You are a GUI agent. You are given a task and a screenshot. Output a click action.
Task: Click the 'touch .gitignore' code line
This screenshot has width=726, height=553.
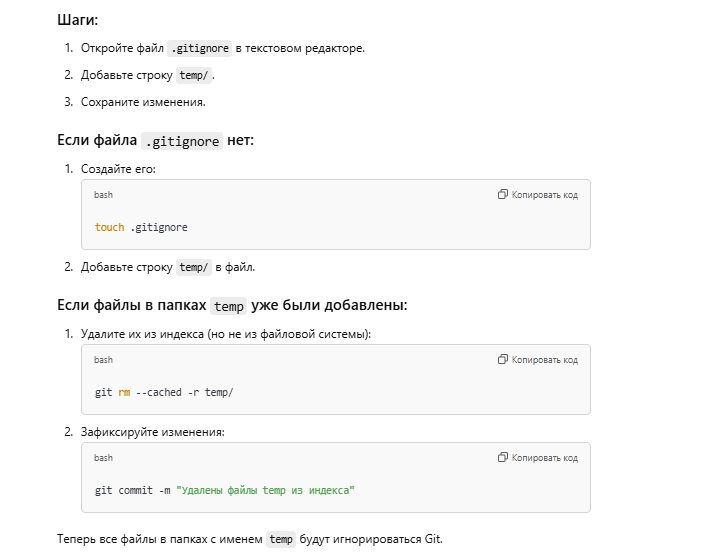coord(141,227)
